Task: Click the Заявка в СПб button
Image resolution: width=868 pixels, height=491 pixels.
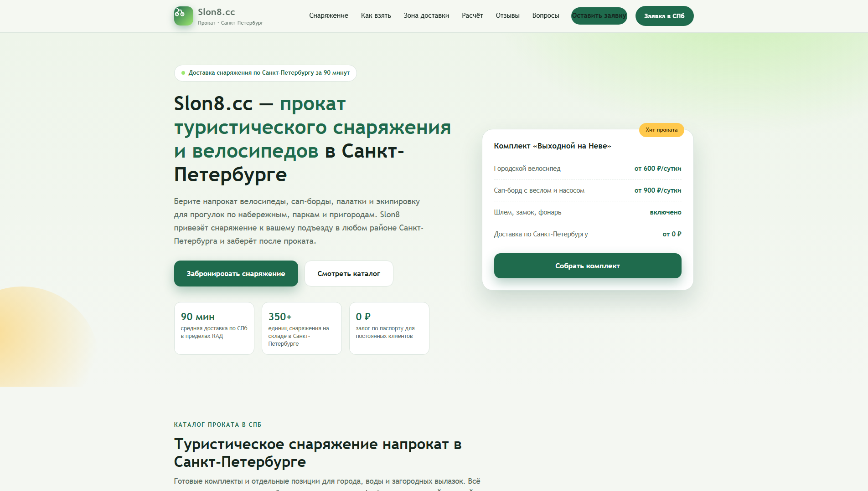Action: (664, 16)
